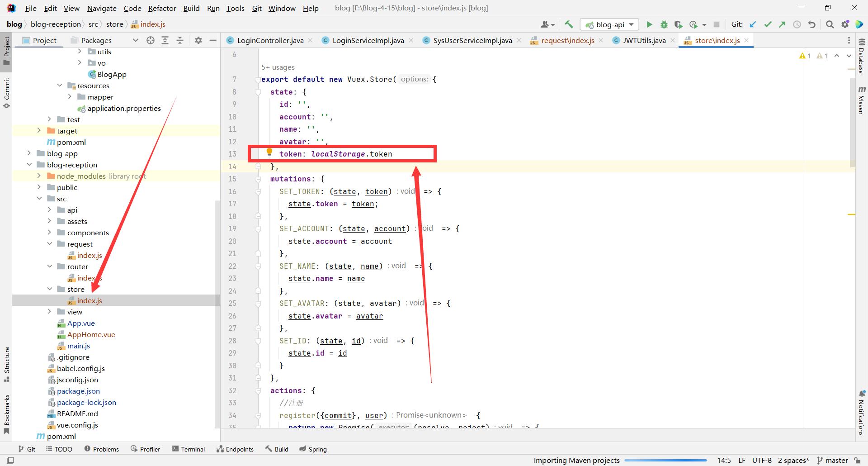Image resolution: width=868 pixels, height=466 pixels.
Task: Fold the mutations block on line 15
Action: click(x=258, y=179)
